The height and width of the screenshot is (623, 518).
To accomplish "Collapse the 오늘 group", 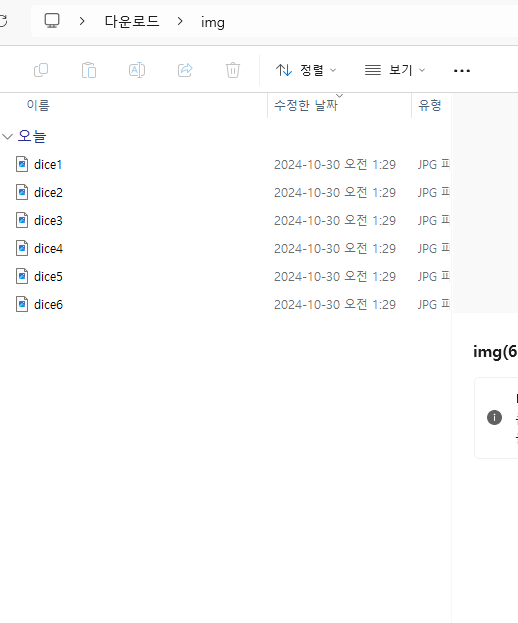I will (x=8, y=137).
